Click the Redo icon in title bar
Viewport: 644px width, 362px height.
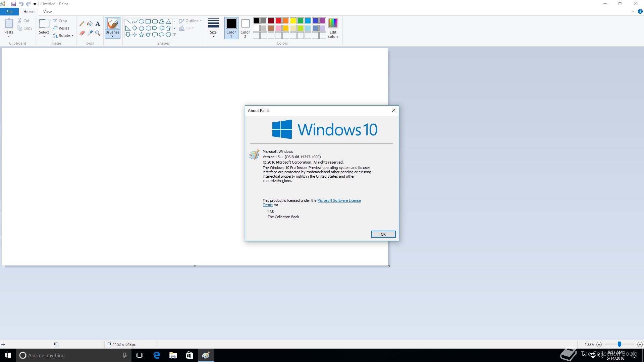pos(29,4)
